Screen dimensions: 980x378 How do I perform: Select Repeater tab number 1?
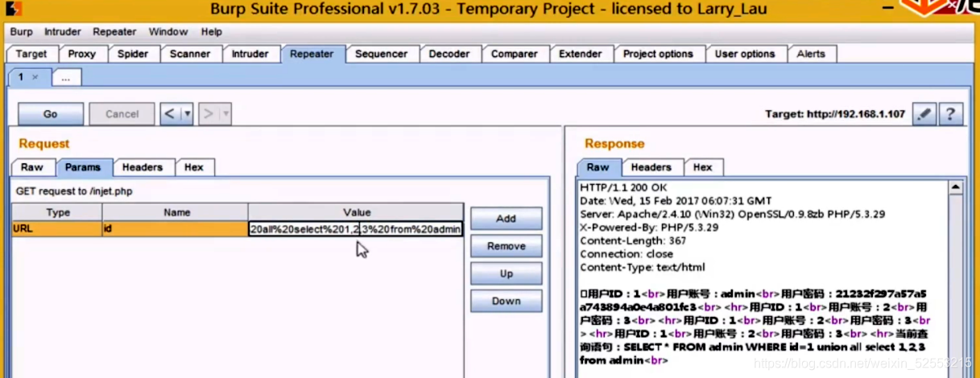coord(22,77)
